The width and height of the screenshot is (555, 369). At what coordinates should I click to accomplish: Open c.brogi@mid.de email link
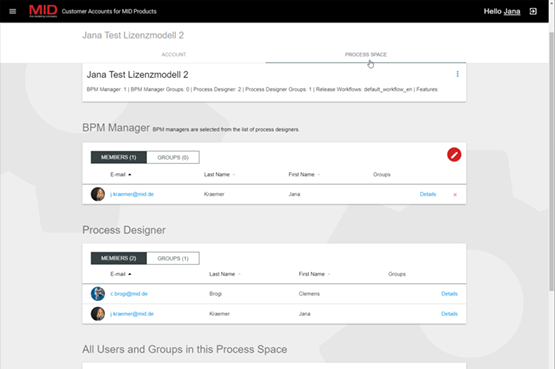coord(129,294)
